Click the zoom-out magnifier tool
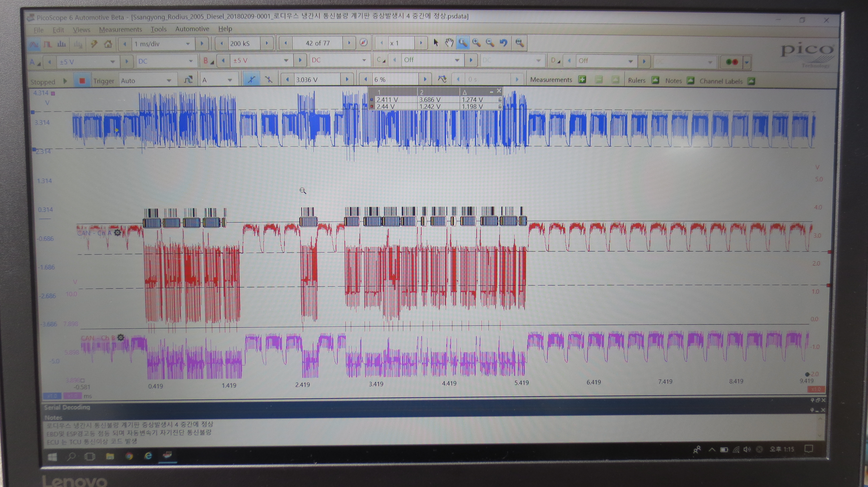The height and width of the screenshot is (487, 868). click(x=490, y=43)
